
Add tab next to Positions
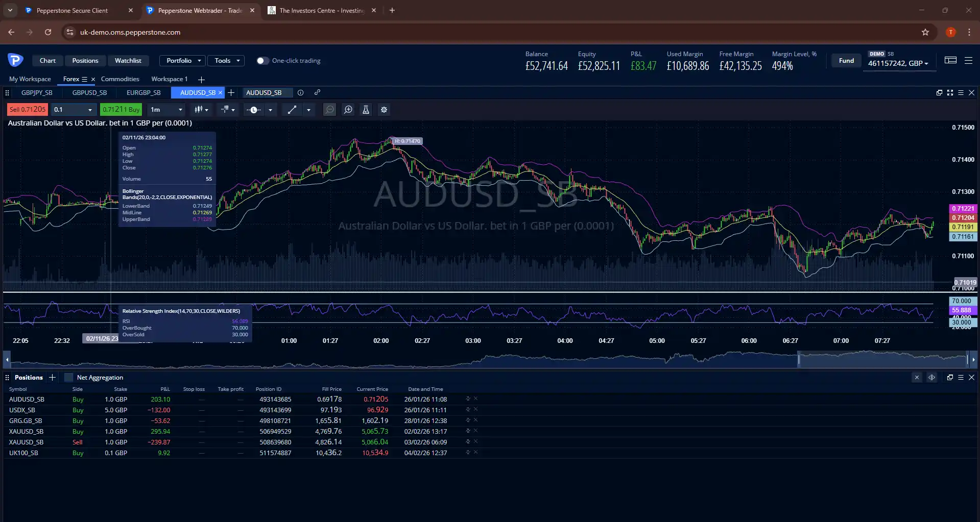[x=52, y=378]
